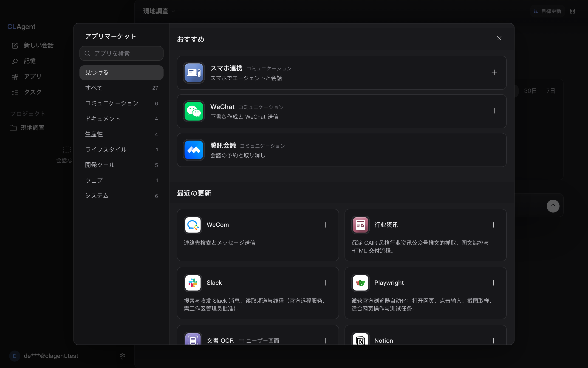Click into the アプリを検索 search field
The image size is (588, 368).
click(122, 53)
